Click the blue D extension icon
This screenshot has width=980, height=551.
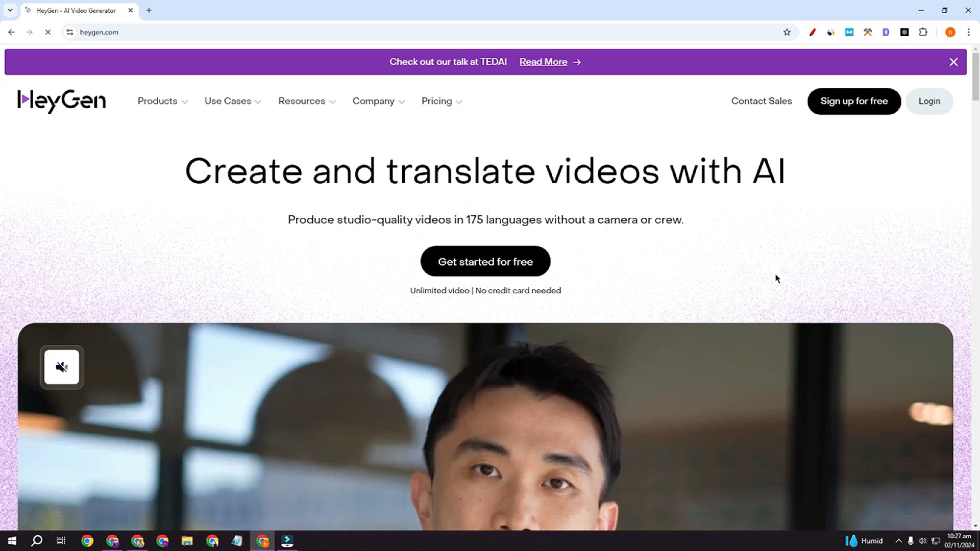coord(886,32)
